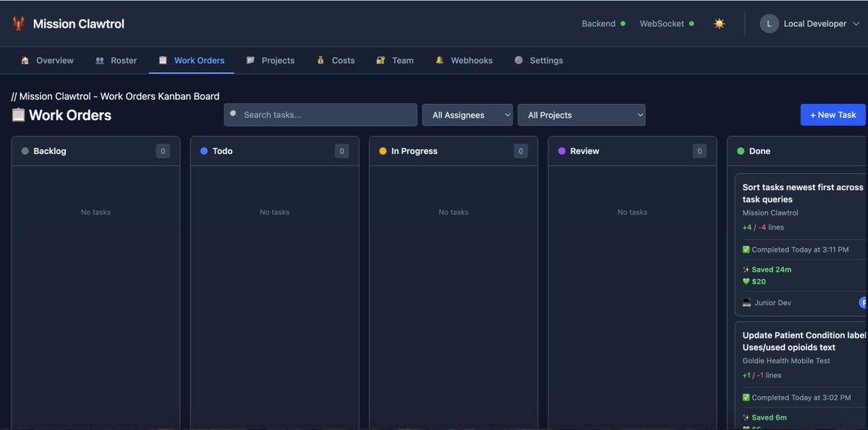The height and width of the screenshot is (430, 868).
Task: Click the +4 / -4 lines text
Action: point(763,228)
